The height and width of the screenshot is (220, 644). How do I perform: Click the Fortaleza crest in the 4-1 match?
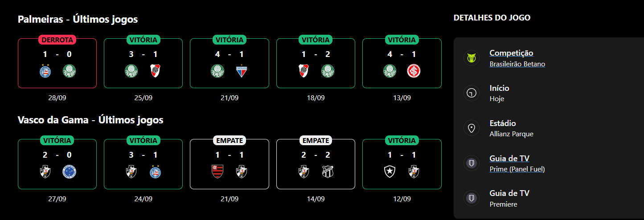[242, 71]
